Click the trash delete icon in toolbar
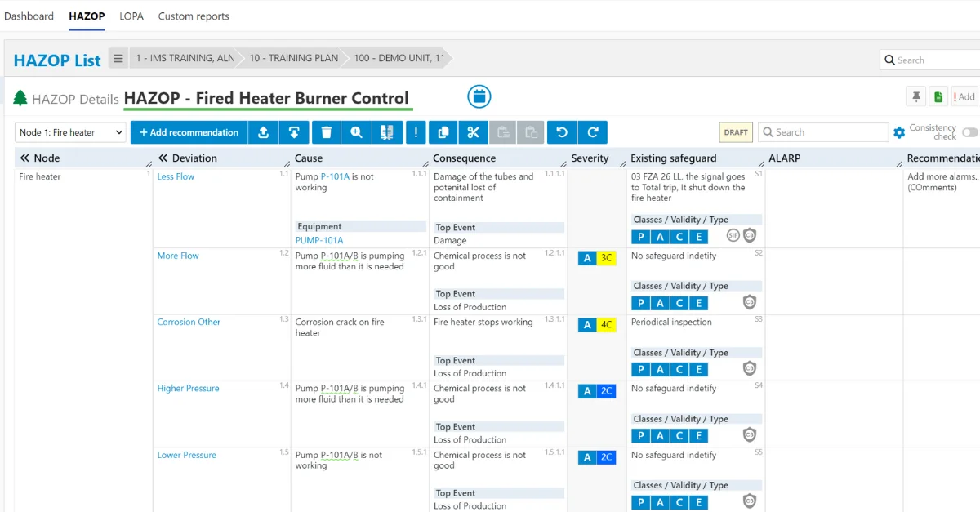 click(x=326, y=132)
